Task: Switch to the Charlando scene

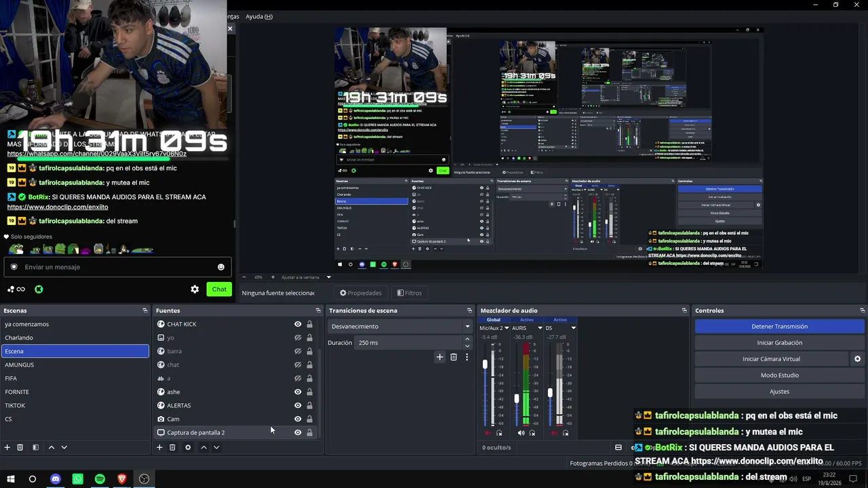Action: pyautogui.click(x=75, y=338)
